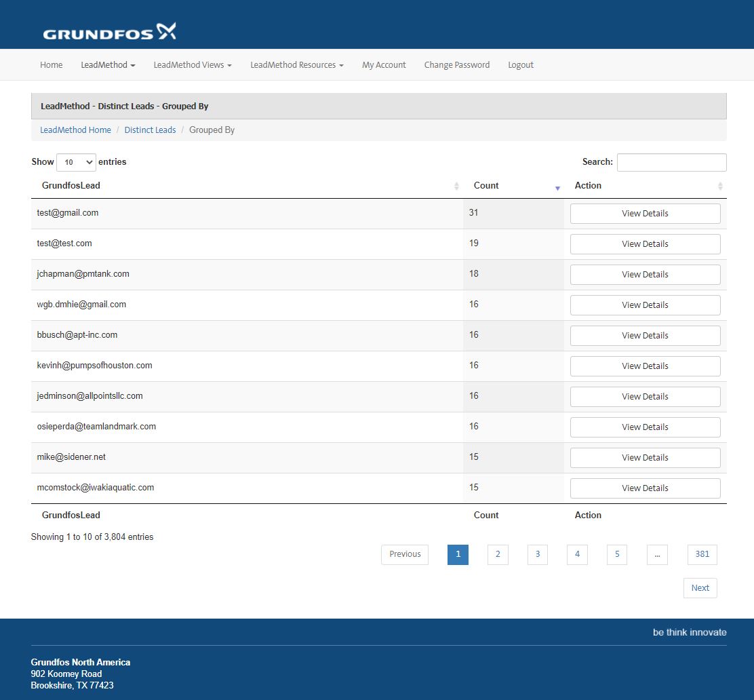
Task: Click count value 18
Action: pyautogui.click(x=474, y=274)
